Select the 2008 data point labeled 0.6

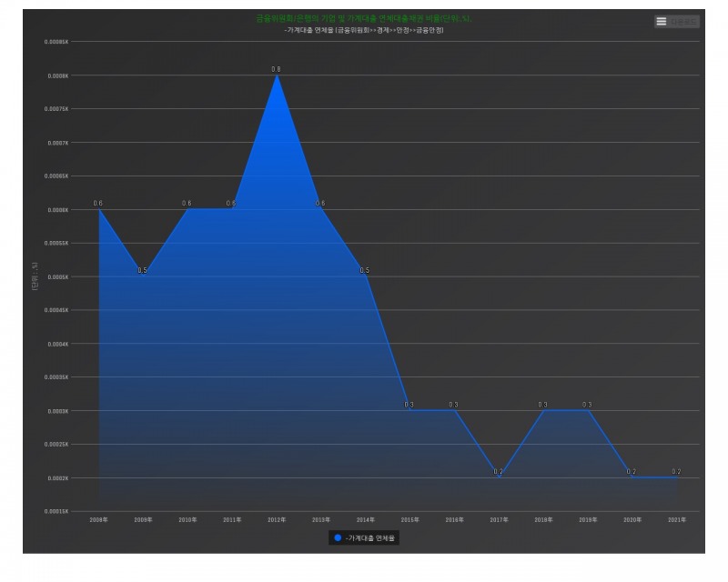(98, 209)
